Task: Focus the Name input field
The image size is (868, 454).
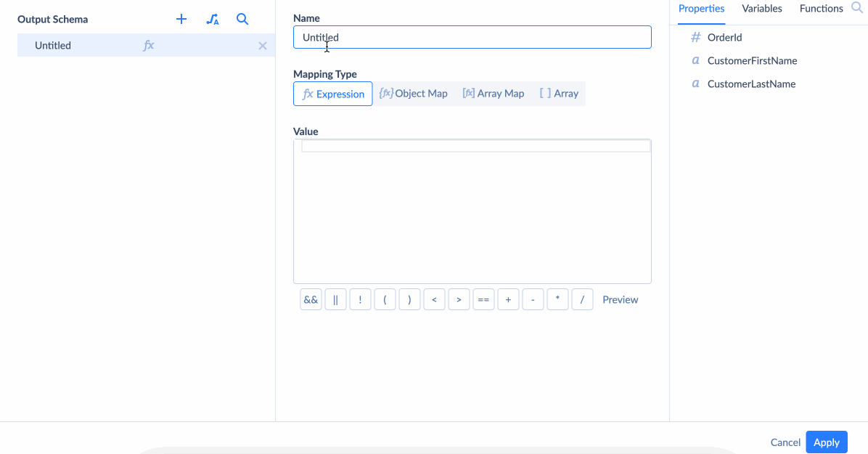Action: click(x=472, y=37)
